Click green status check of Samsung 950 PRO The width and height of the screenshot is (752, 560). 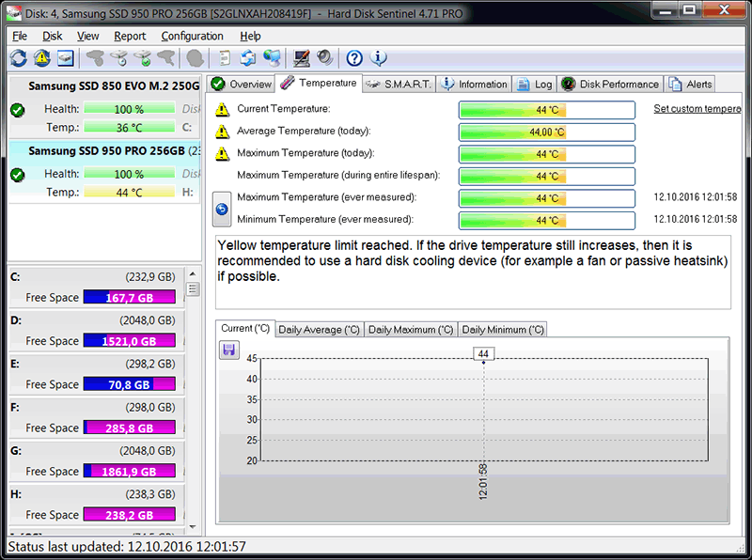18,175
